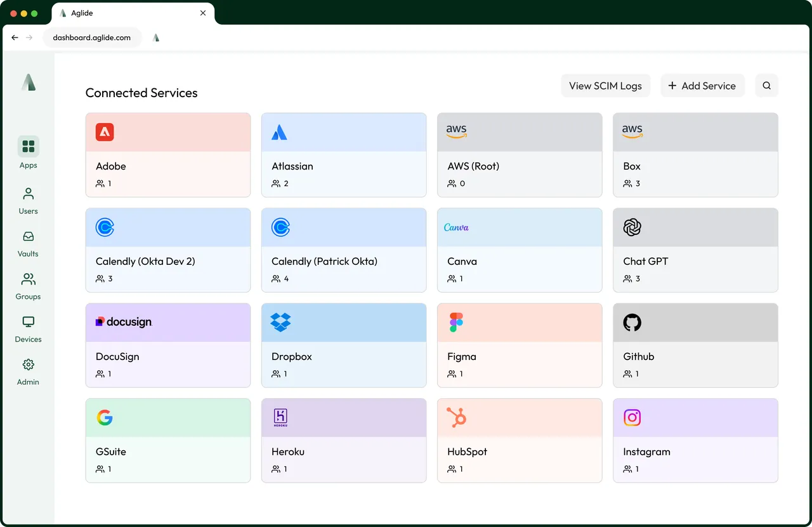The image size is (812, 527).
Task: Open the Adobe service name
Action: click(111, 166)
